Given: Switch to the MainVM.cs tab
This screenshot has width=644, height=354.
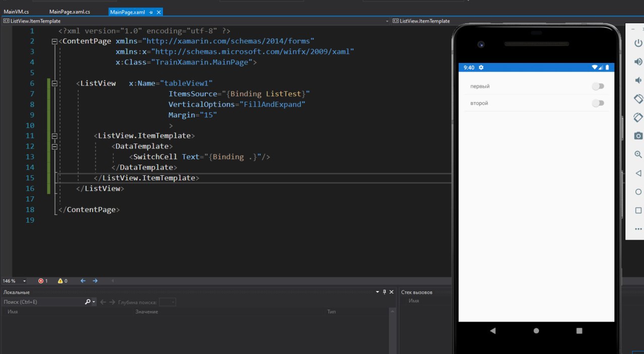Looking at the screenshot, I should [17, 12].
